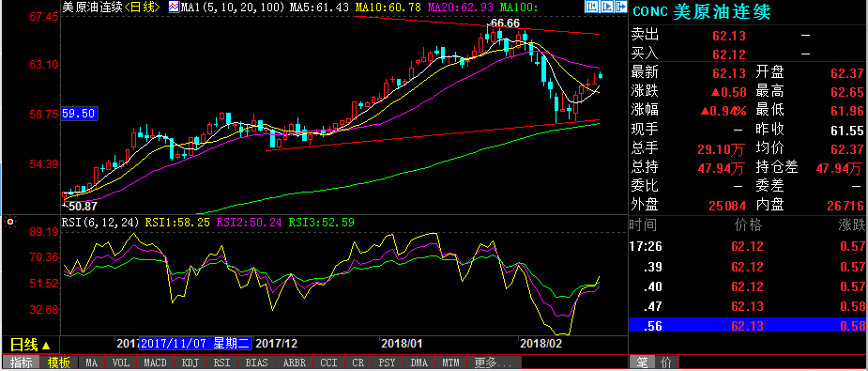Click the MA20:62.93 value
Viewport: 868px width, 371px height.
(461, 8)
